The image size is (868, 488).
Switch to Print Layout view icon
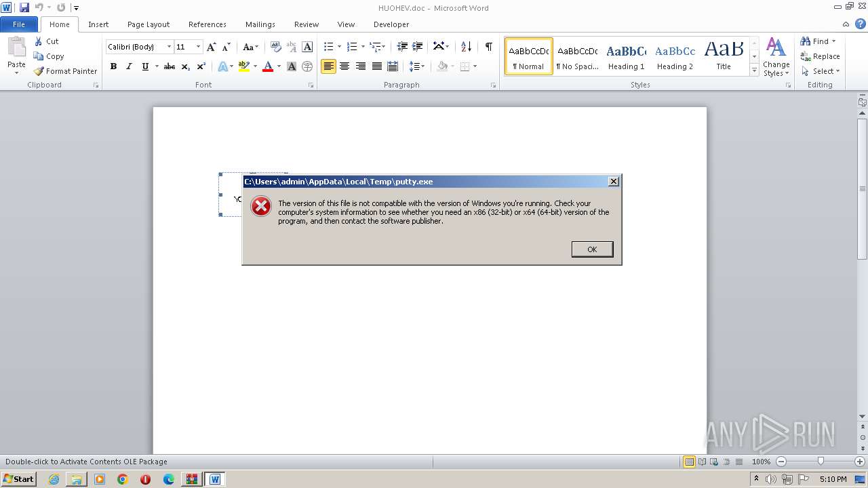coord(689,462)
